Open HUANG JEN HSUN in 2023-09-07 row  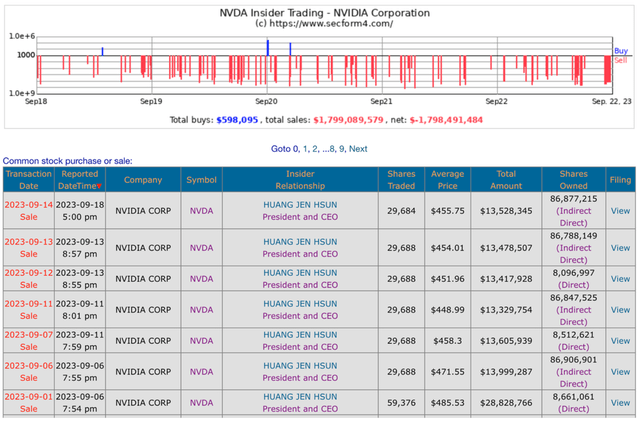pyautogui.click(x=300, y=335)
